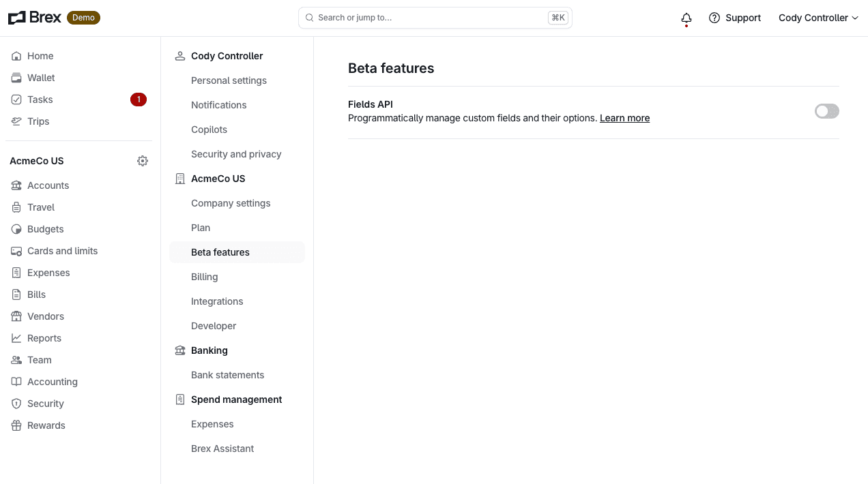Click the Rewards gift icon
This screenshot has width=868, height=484.
pos(16,425)
